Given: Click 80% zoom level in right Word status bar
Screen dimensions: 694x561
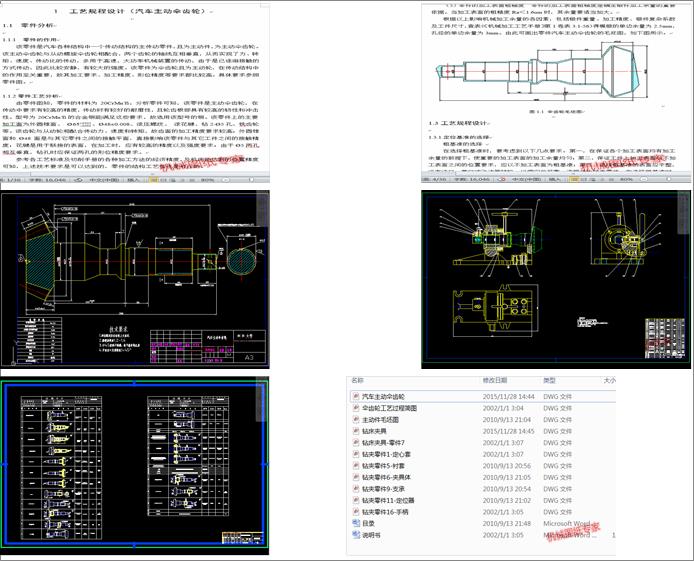Looking at the screenshot, I should [627, 180].
